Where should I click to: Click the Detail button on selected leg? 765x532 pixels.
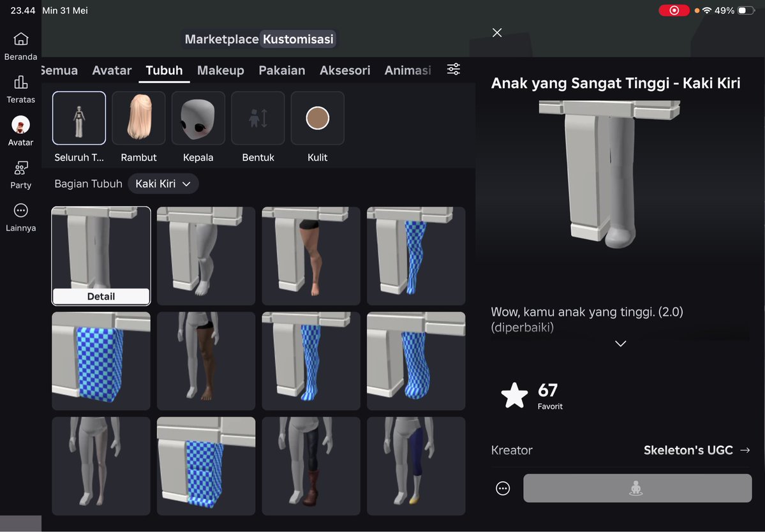click(101, 297)
